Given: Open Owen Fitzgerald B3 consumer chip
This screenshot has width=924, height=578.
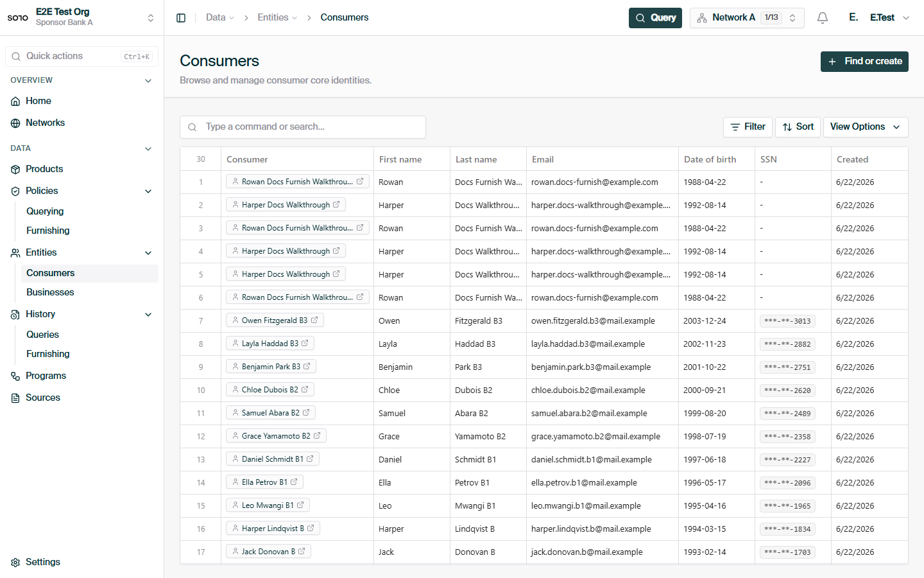Looking at the screenshot, I should click(x=275, y=320).
